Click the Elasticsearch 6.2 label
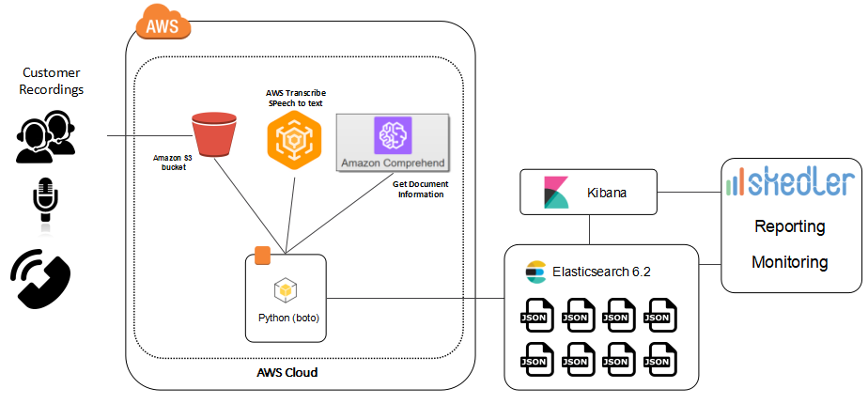Viewport: 868px width, 404px height. 602,272
